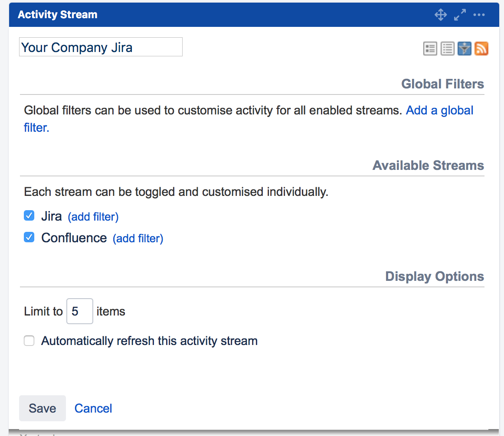Screen dimensions: 504x436
Task: Add a filter to the Jira stream
Action: click(x=93, y=217)
